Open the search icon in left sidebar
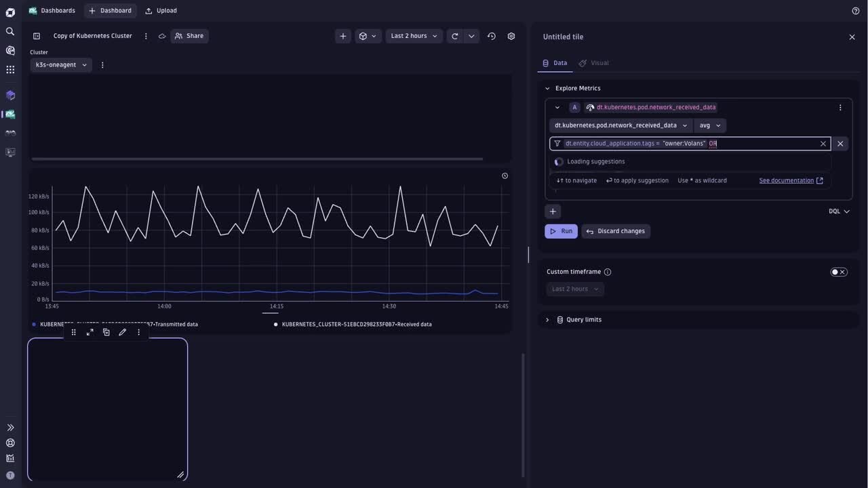Screen dimensions: 868x488 point(10,31)
